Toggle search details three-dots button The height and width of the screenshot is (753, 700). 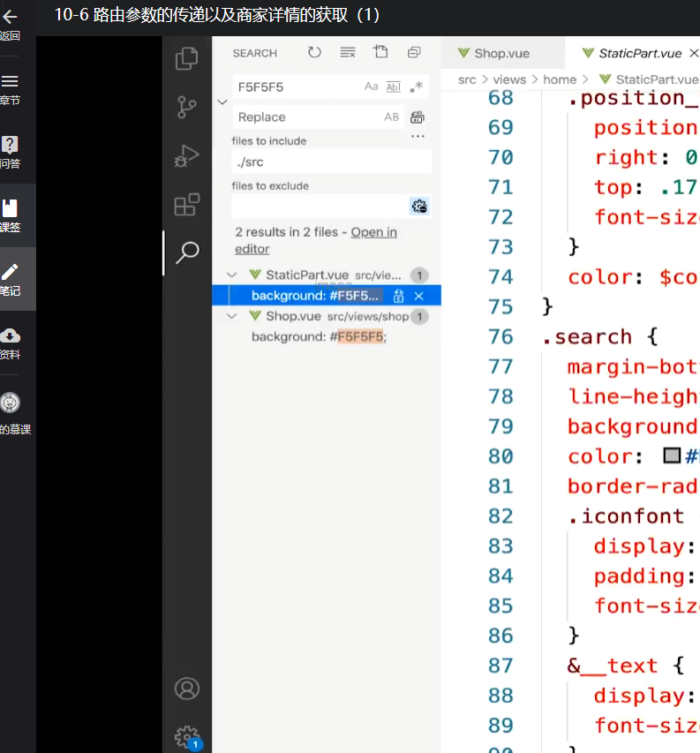click(418, 136)
